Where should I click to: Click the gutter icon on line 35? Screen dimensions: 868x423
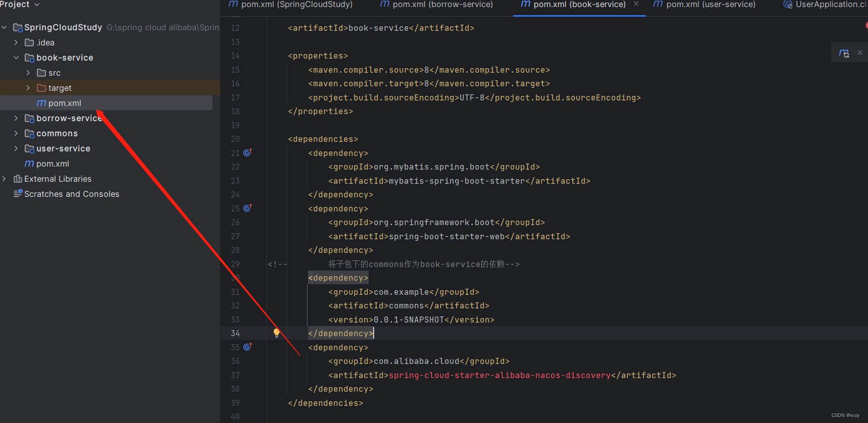[x=247, y=347]
